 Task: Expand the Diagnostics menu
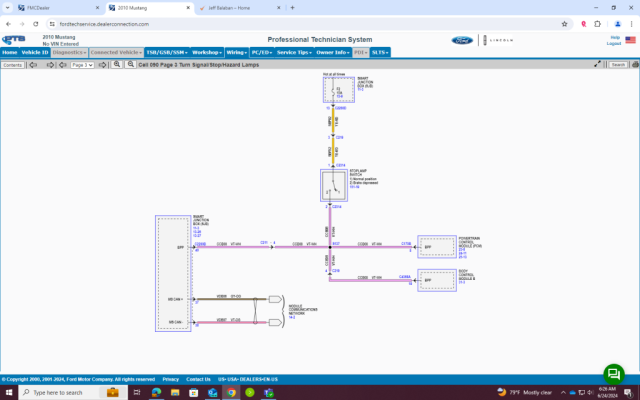coord(69,53)
